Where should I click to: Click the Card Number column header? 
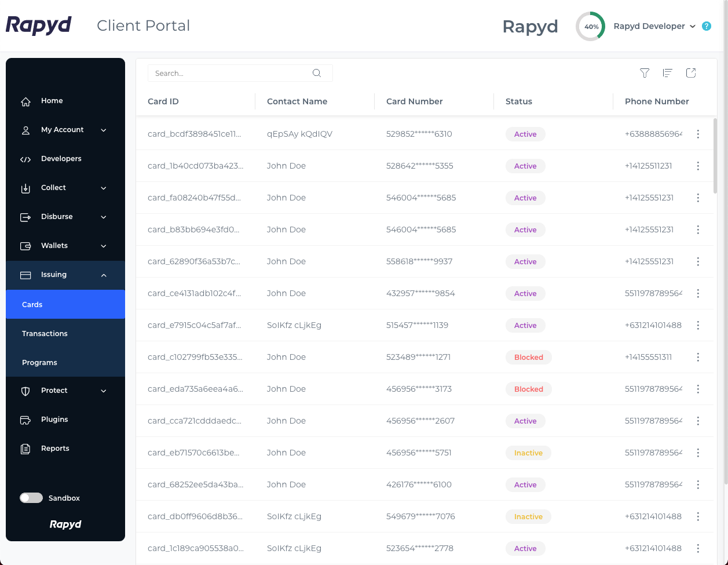pos(415,101)
